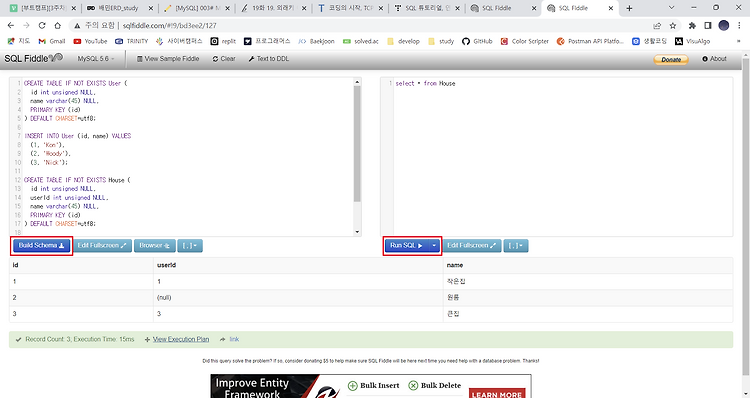750x398 pixels.
Task: Click the Donate button
Action: tap(671, 59)
